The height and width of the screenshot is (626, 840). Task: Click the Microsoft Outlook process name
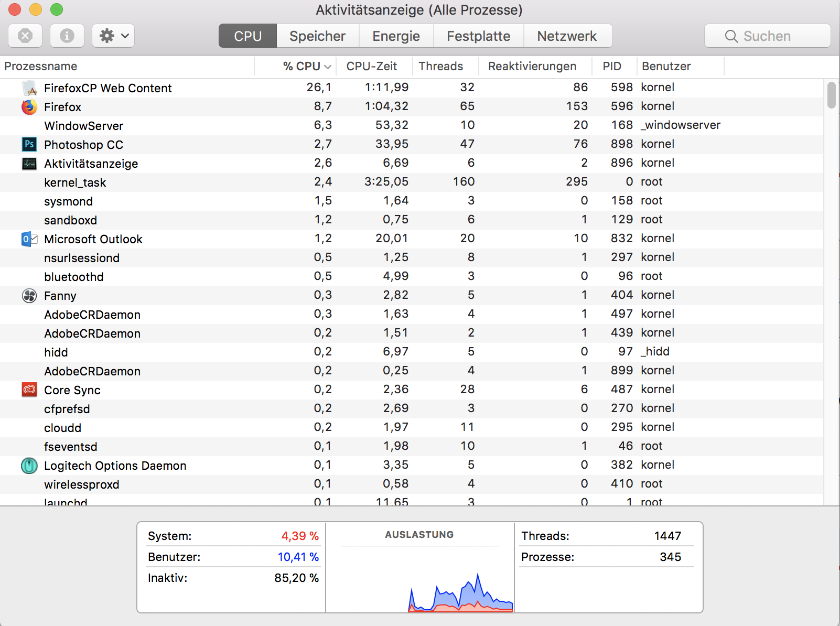click(93, 239)
